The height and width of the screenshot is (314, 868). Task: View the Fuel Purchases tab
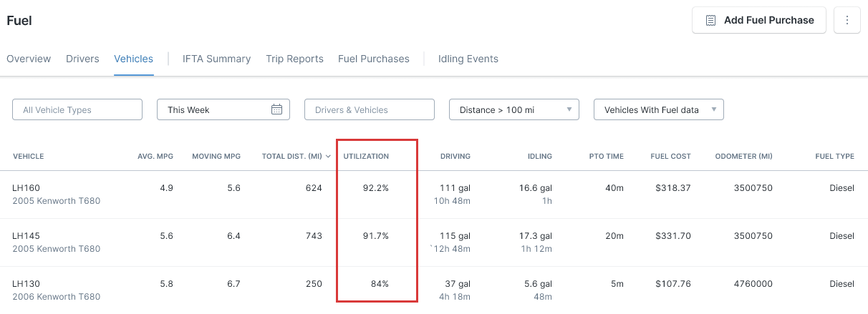click(374, 59)
